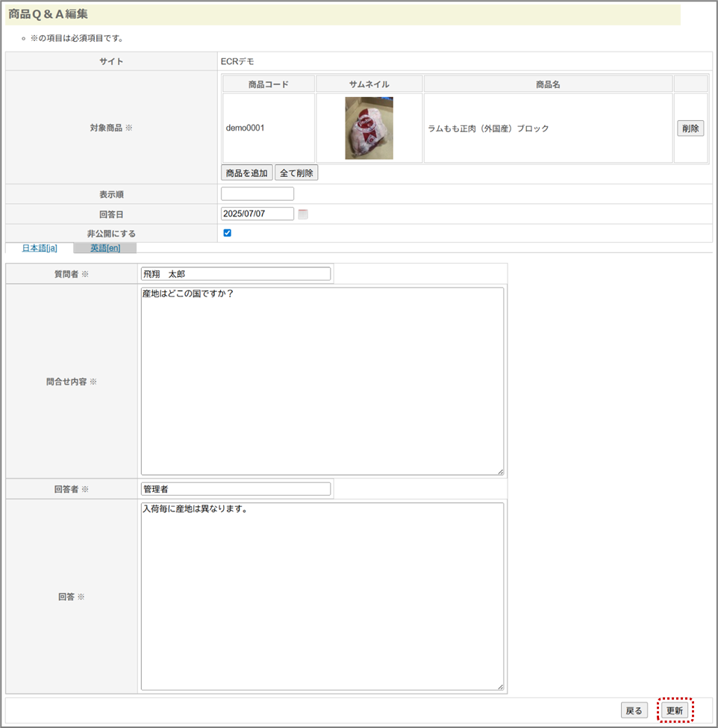Switch to the 英語[en] tab
Image resolution: width=718 pixels, height=728 pixels.
coord(105,248)
